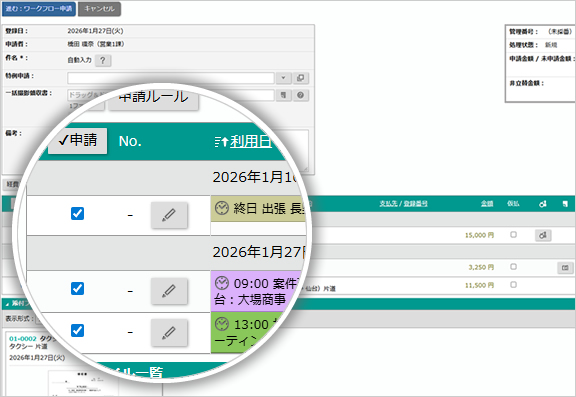Click the 2026年1月27日(火) registration date text
576x397 pixels.
click(95, 31)
